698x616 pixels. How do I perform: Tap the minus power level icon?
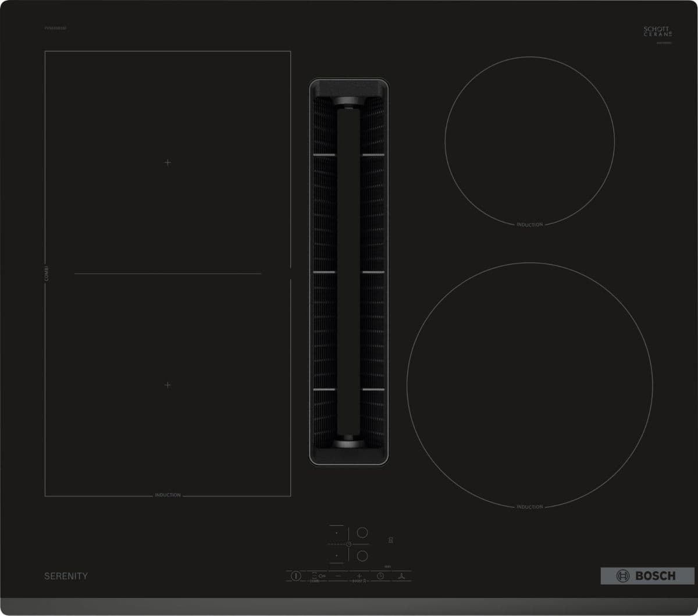click(x=340, y=575)
